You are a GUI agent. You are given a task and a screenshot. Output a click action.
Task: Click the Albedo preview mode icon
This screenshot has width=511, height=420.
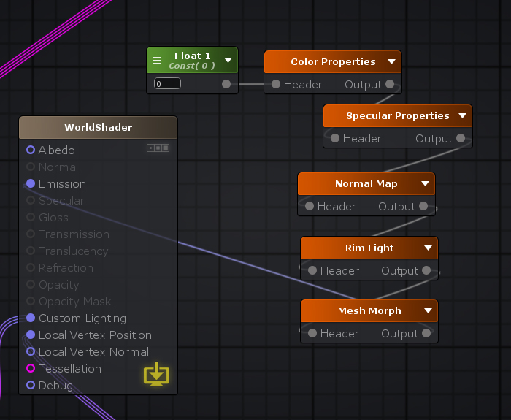[x=158, y=148]
